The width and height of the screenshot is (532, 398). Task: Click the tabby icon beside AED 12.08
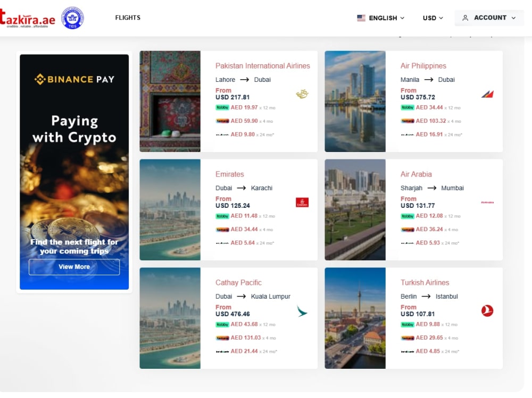pos(408,216)
